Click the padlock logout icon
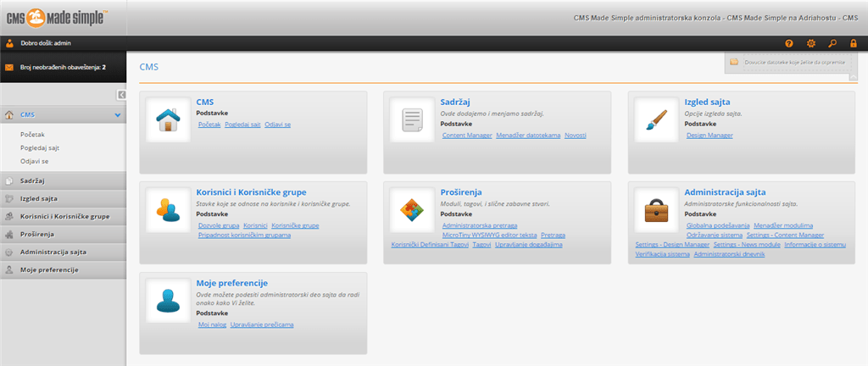 coord(853,43)
